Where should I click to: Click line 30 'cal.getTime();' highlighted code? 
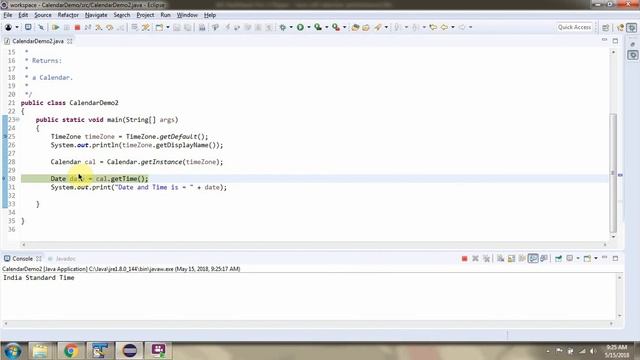coord(122,179)
